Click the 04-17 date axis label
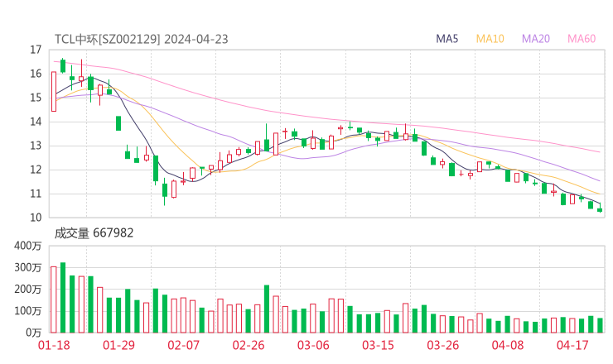This screenshot has width=613, height=364. click(572, 345)
